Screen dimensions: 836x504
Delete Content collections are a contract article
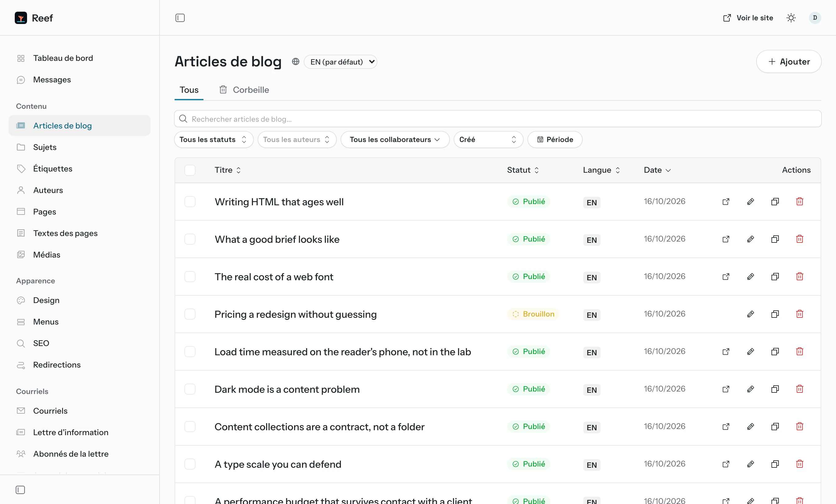[x=799, y=426]
